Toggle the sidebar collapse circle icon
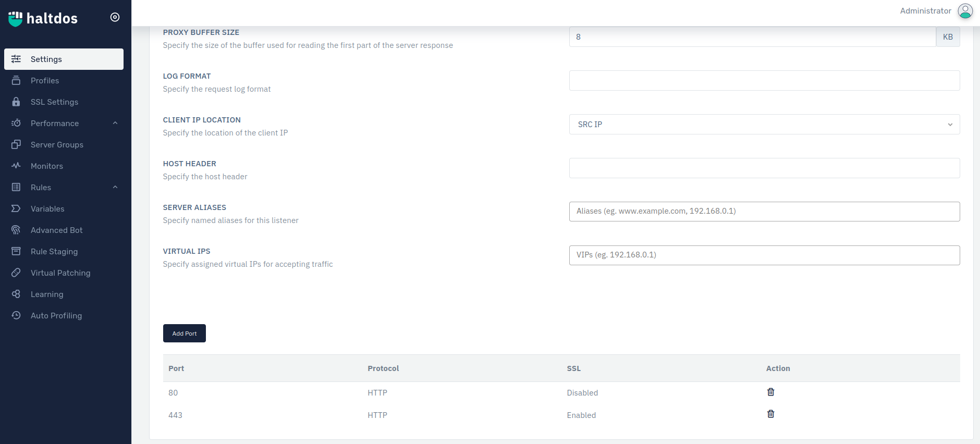The width and height of the screenshot is (980, 444). coord(115,17)
